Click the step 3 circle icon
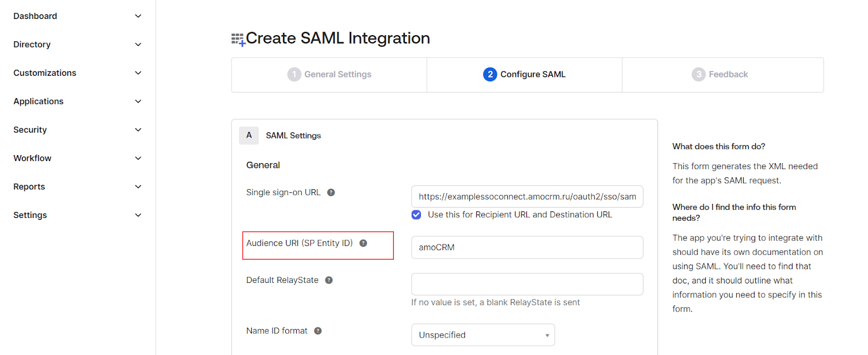The height and width of the screenshot is (355, 868). 698,74
